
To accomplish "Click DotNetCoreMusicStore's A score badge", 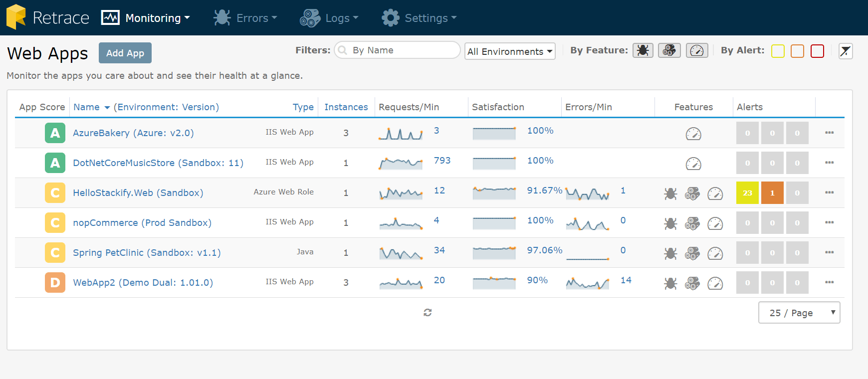I will 55,163.
